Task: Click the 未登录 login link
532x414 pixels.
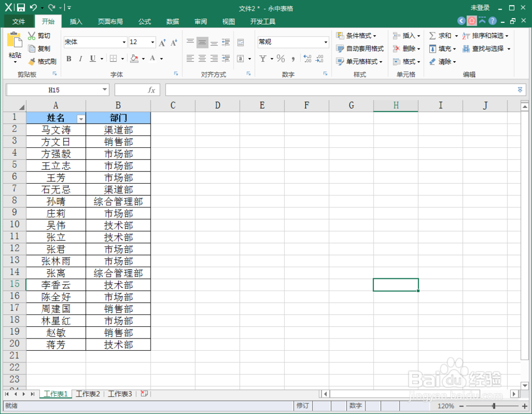Action: click(x=480, y=7)
